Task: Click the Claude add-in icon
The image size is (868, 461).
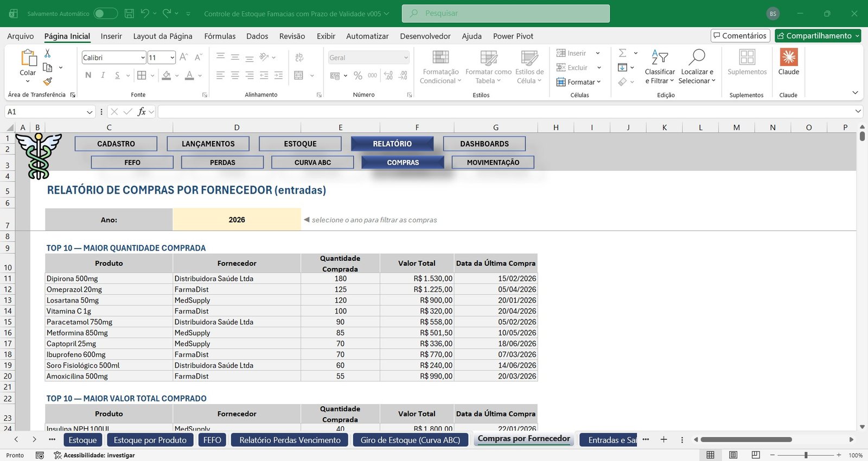Action: [789, 57]
